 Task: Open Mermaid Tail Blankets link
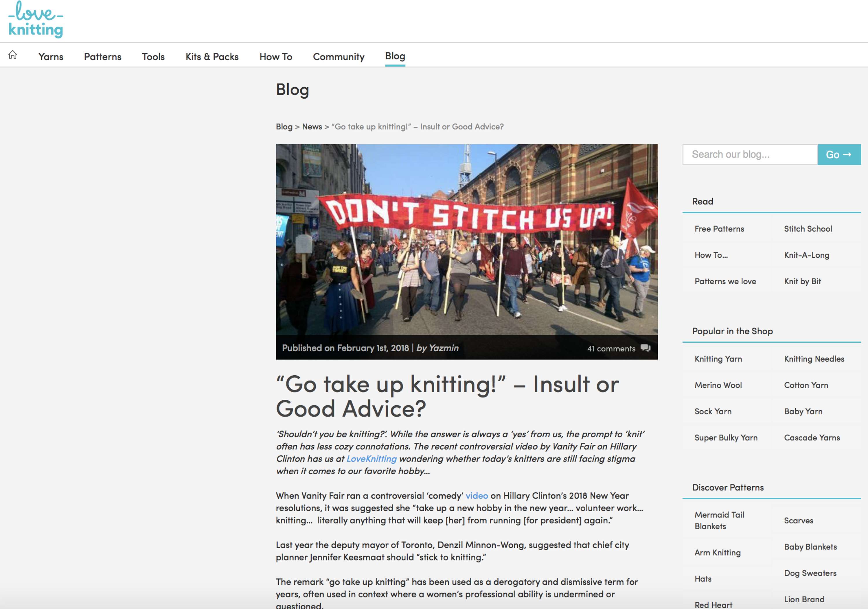tap(719, 520)
